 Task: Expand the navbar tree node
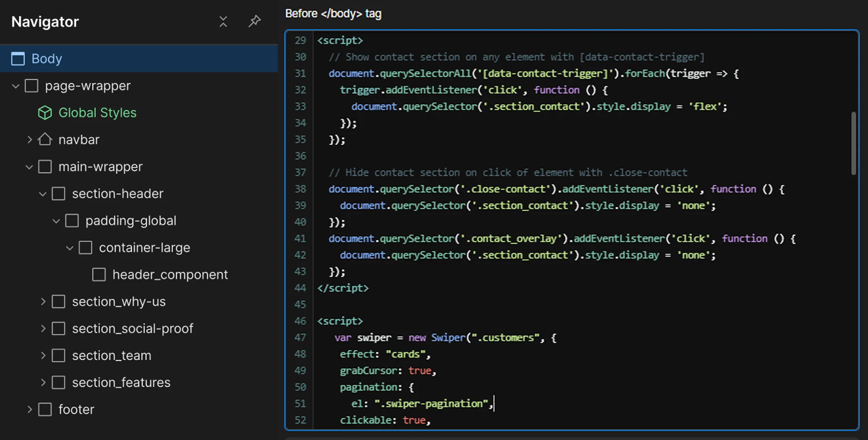point(30,139)
